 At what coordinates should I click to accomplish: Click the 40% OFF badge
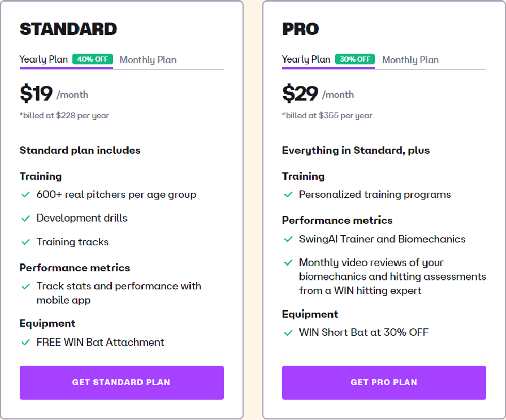pos(92,59)
